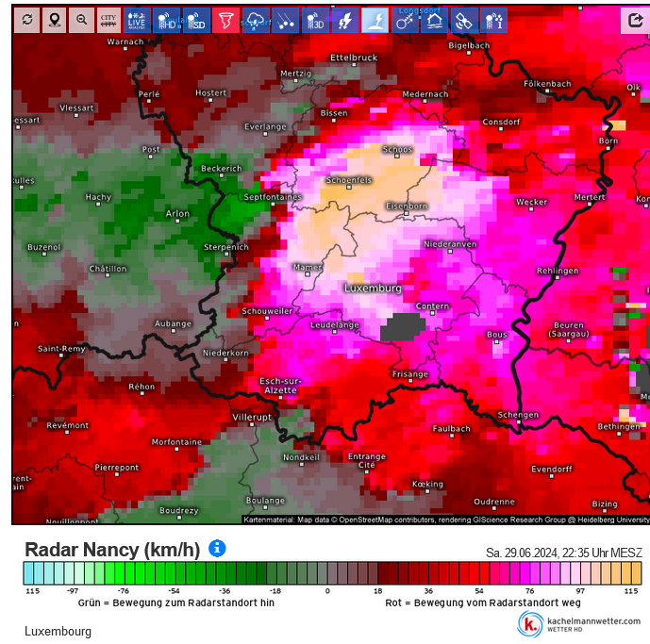
Task: Click the cyan swatch at scale's -115 end
Action: click(28, 573)
